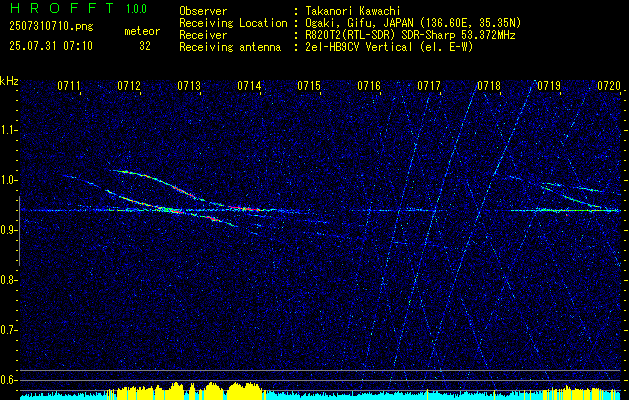
Task: Click the observer name Takanori Kawachi
Action: tap(352, 11)
